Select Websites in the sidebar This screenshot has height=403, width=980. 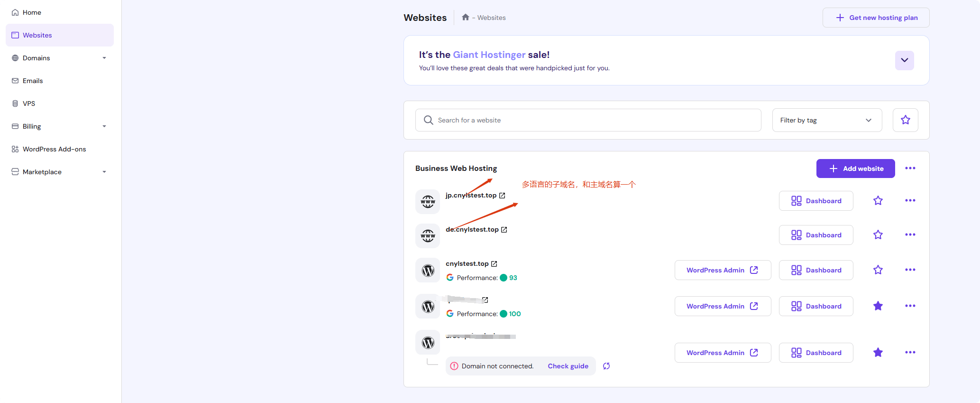[60, 35]
